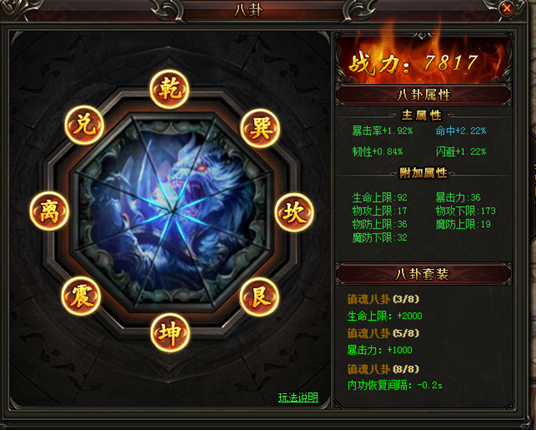
Task: Click the central blue beast octagon
Action: tap(173, 212)
